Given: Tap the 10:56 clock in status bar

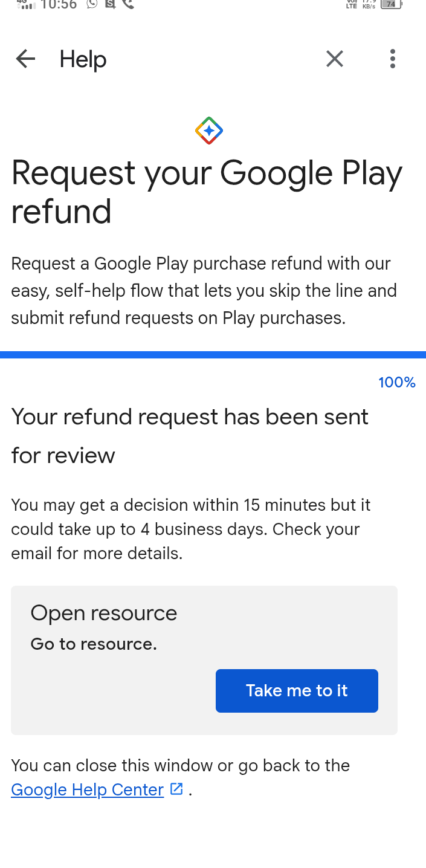Looking at the screenshot, I should 59,4.
